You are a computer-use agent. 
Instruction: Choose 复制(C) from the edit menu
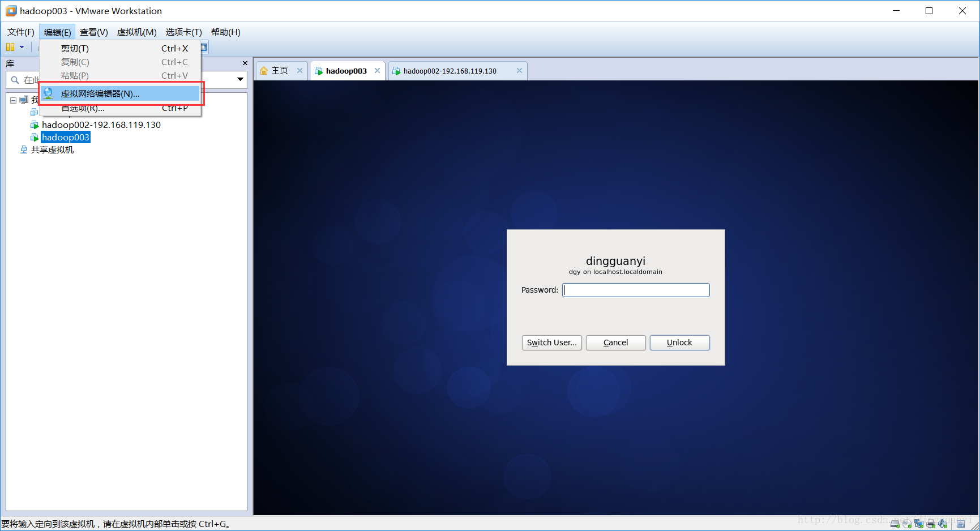click(x=120, y=62)
